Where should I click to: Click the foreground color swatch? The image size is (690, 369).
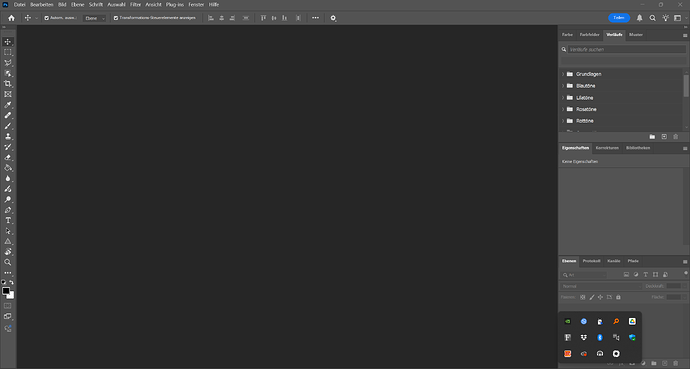[x=6, y=291]
